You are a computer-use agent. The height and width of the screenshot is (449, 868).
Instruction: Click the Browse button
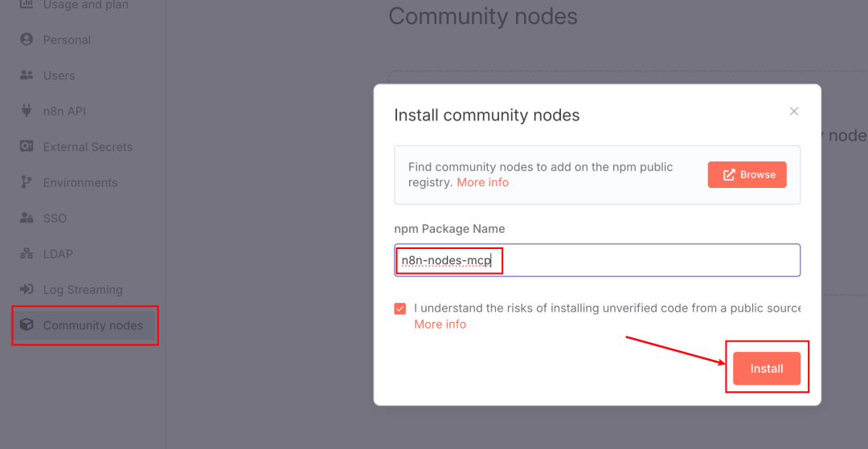point(747,175)
